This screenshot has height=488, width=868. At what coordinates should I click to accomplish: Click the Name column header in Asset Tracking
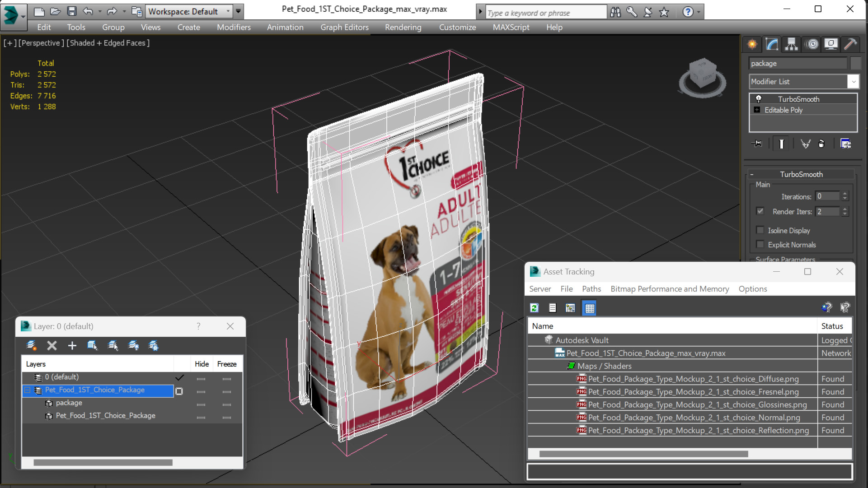672,326
